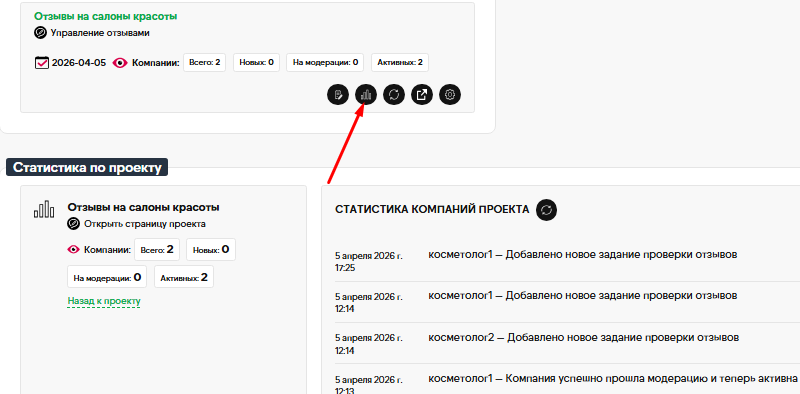Click icon beside Управление отзывами
800x394 pixels.
tap(40, 33)
